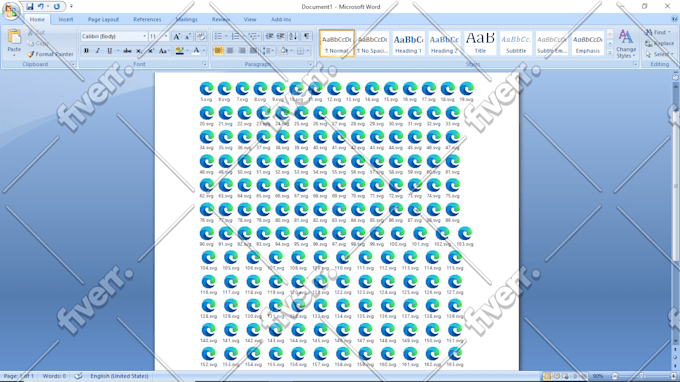This screenshot has width=680, height=382.
Task: Shrink font size with smaller A icon
Action: click(x=188, y=36)
